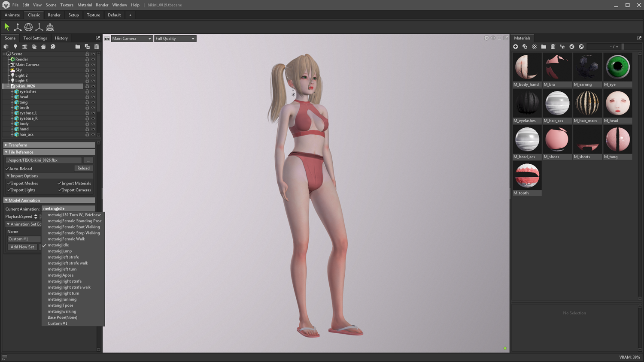Screen dimensions: 644x362
Task: Choose metarig|running from animation list
Action: coord(62,299)
